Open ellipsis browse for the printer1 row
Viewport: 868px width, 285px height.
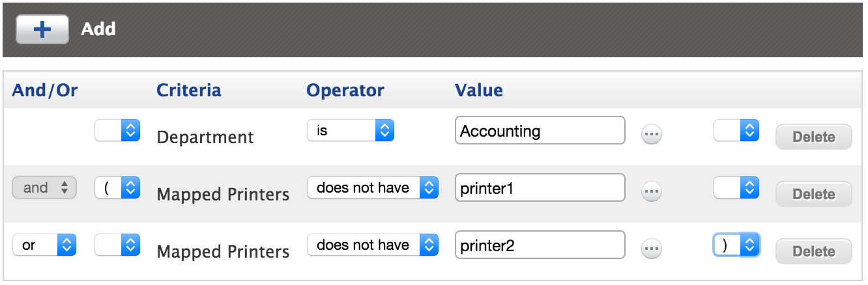click(x=652, y=191)
